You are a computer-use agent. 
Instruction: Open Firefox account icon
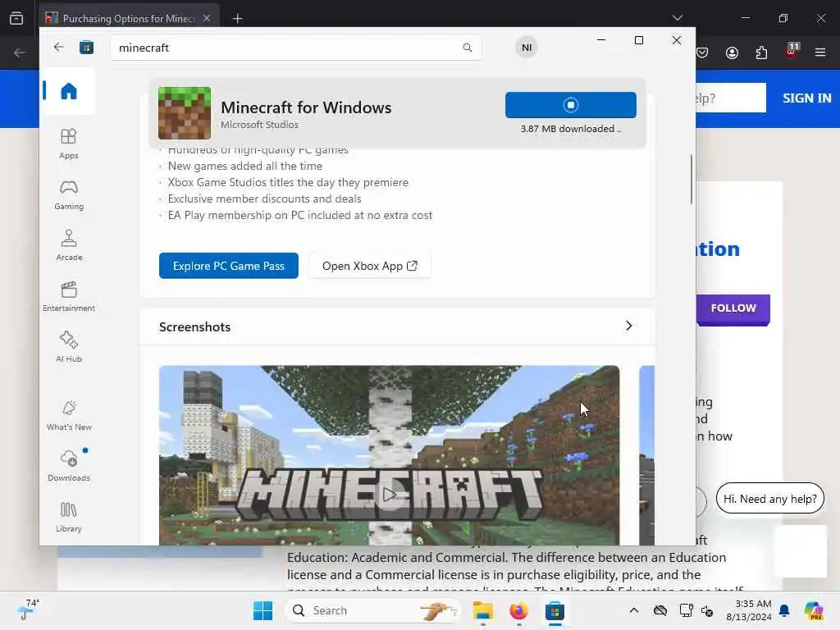[732, 52]
